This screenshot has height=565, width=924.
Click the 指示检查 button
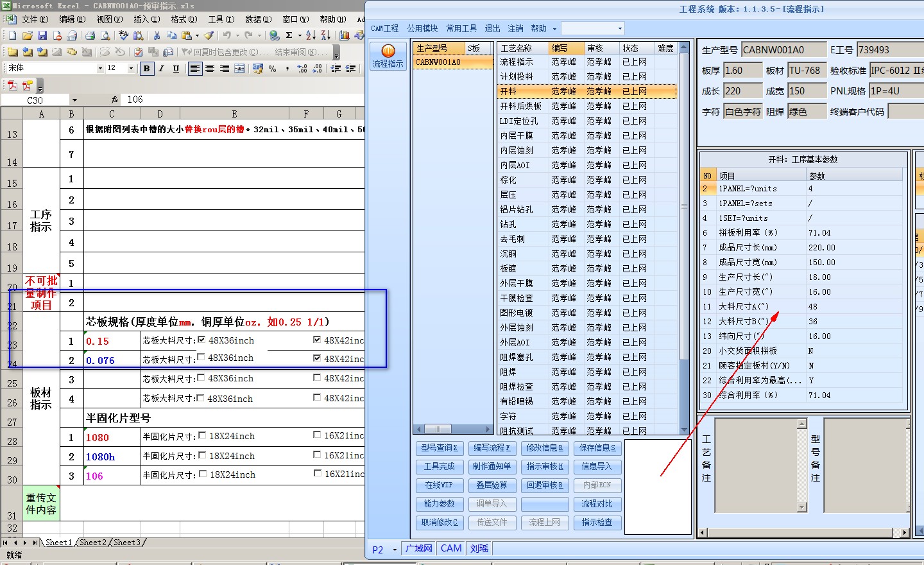(597, 523)
